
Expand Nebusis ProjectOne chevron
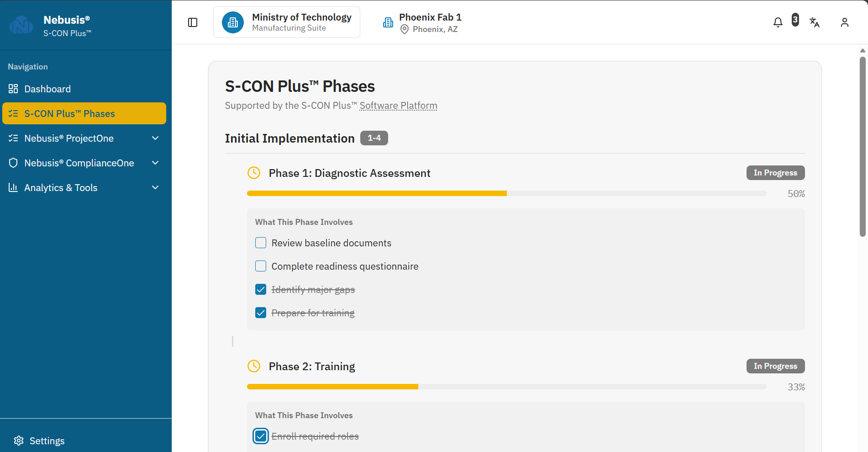[155, 138]
